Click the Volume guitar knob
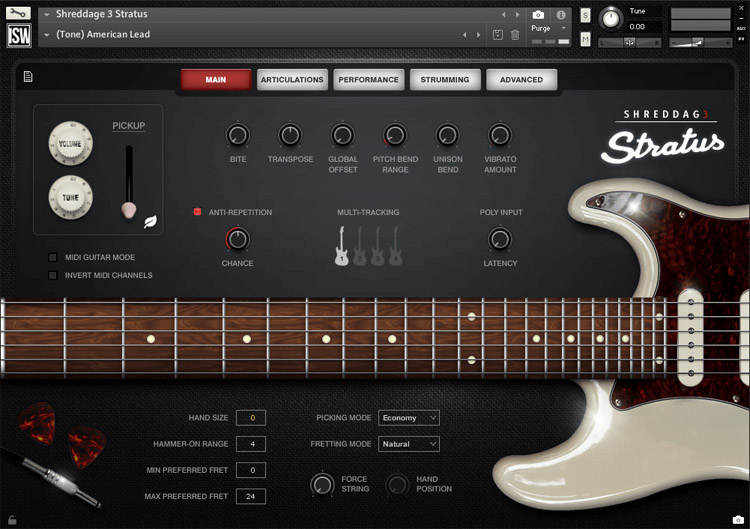 pyautogui.click(x=70, y=143)
